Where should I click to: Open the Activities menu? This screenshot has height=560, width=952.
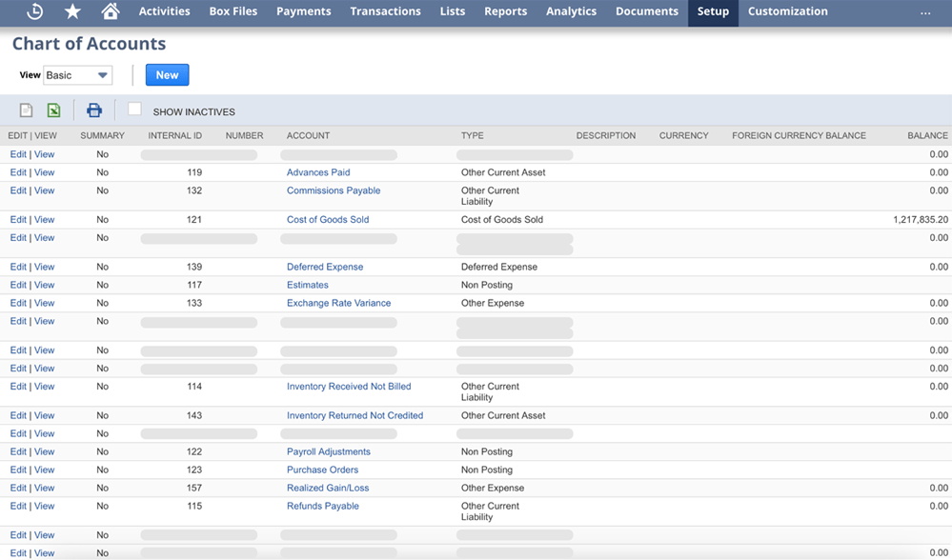pos(165,11)
